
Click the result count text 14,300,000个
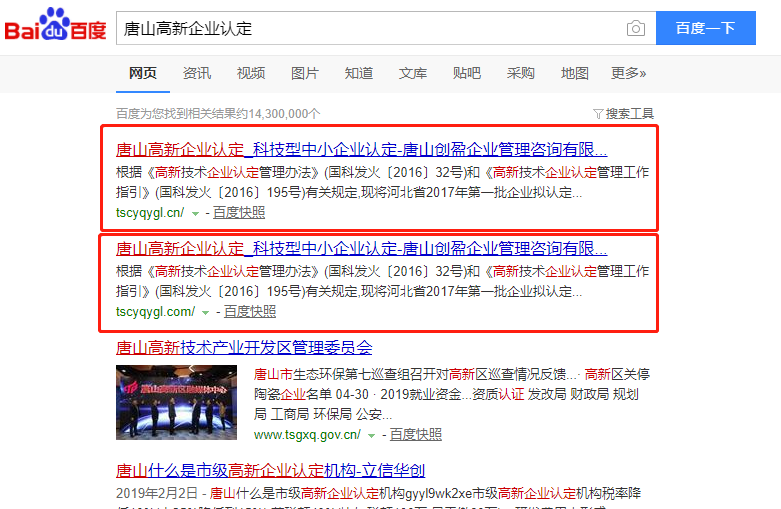tap(284, 114)
